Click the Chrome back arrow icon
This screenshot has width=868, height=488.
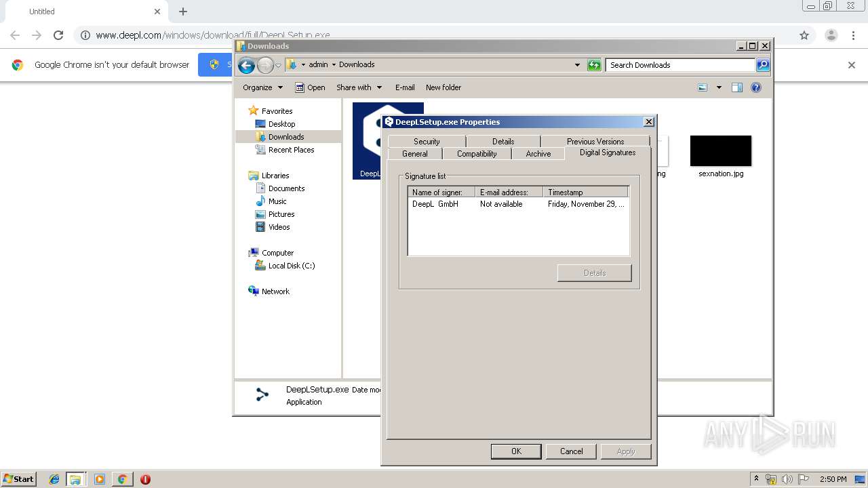point(15,35)
